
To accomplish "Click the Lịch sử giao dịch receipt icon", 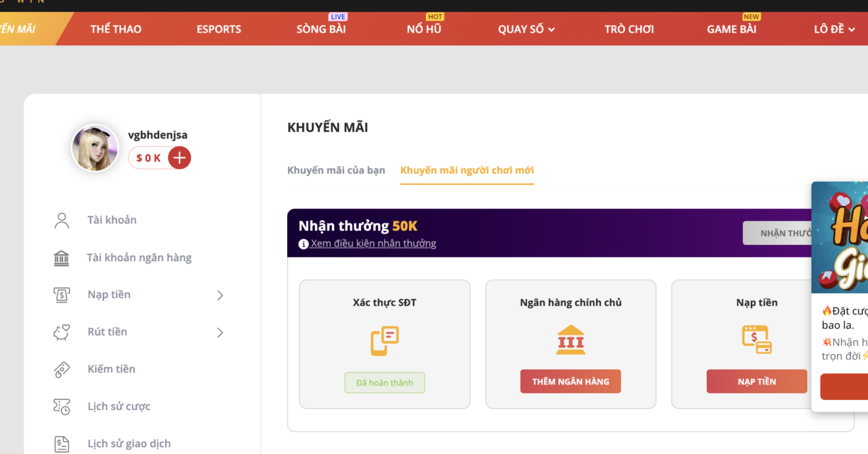I will 61,443.
